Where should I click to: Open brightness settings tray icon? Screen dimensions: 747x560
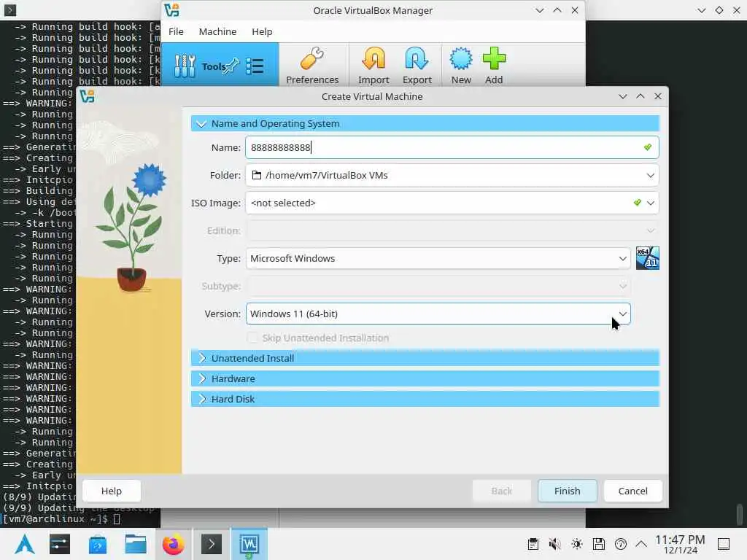pyautogui.click(x=576, y=544)
